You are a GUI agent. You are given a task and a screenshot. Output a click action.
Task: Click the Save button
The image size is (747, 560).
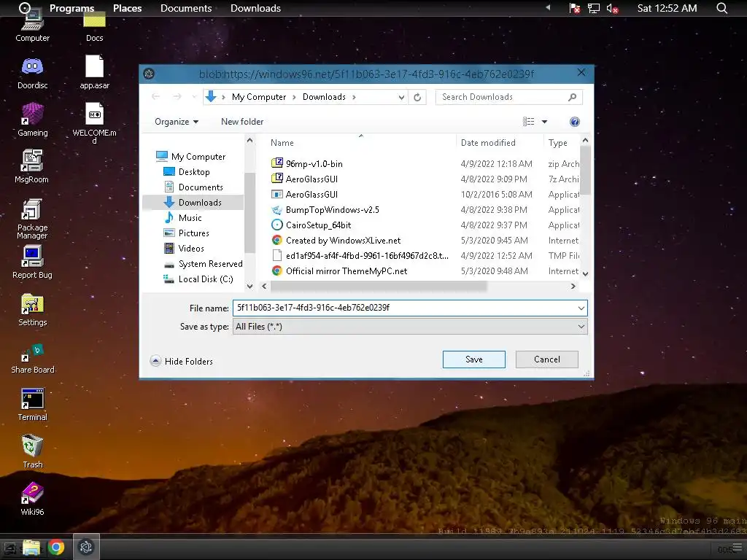[x=473, y=359]
